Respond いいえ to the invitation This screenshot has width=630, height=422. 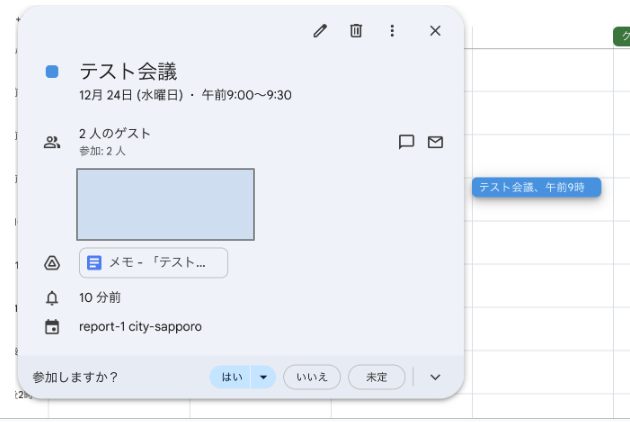point(312,377)
